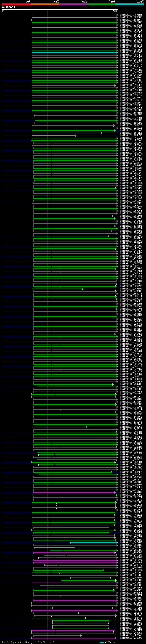The width and height of the screenshot is (146, 644).
Task: Click the cyan ~100% identity legend segment
Action: tap(130, 4)
